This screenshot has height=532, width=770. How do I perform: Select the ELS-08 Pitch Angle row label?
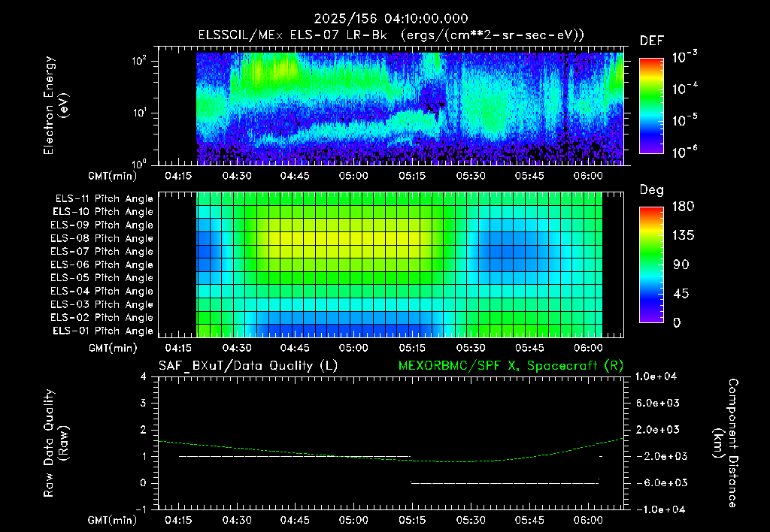point(102,238)
